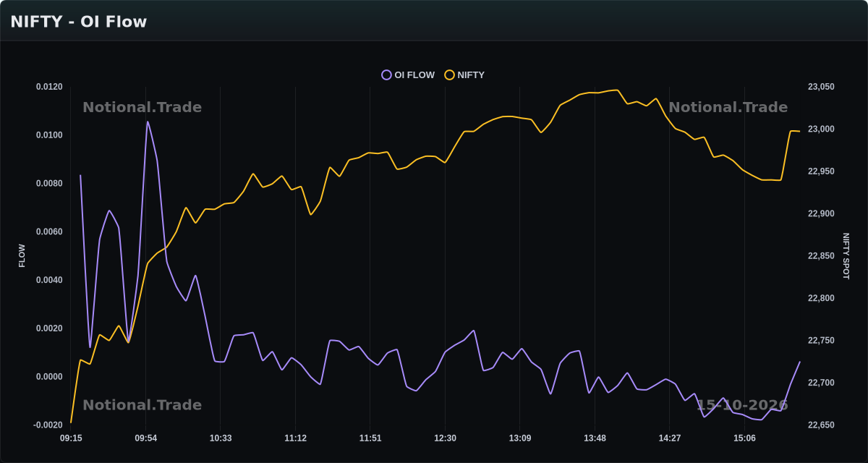Click the 22,950 spot axis value
The height and width of the screenshot is (463, 868).
(x=821, y=171)
